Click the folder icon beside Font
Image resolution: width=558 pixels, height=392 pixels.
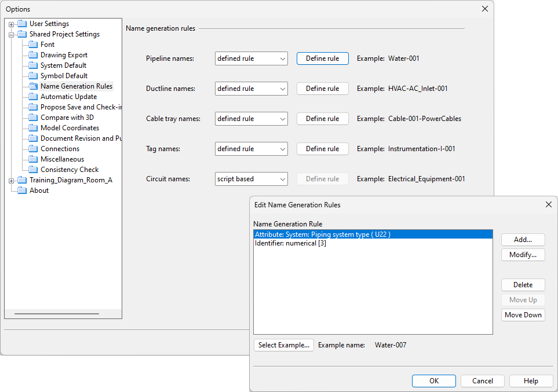pyautogui.click(x=33, y=45)
